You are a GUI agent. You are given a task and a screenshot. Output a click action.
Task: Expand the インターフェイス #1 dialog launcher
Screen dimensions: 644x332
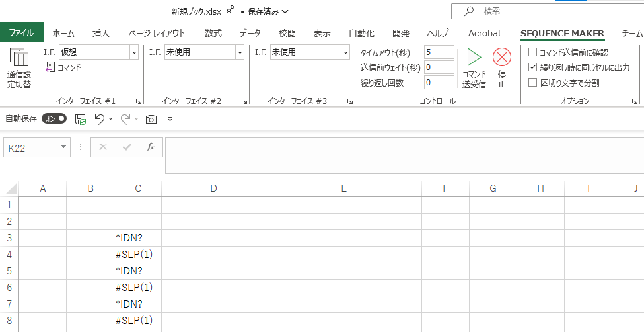[139, 101]
